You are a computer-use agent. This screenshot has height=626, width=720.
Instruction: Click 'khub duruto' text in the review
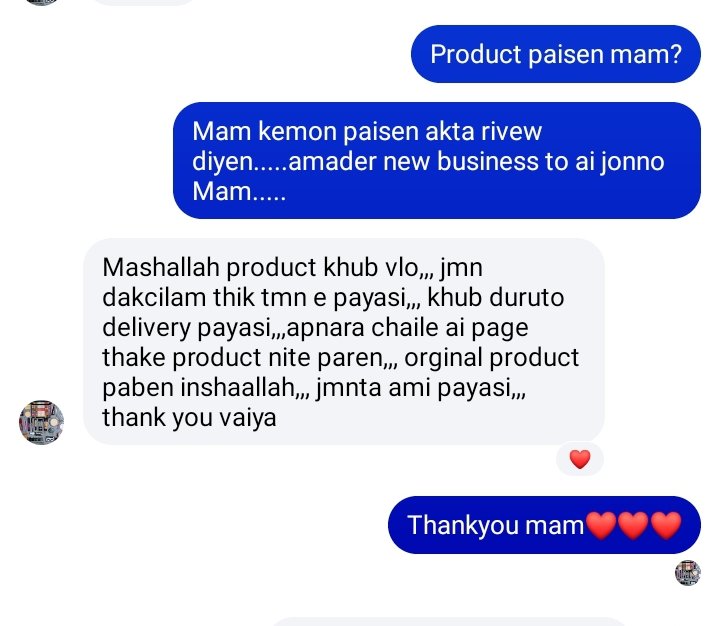tap(495, 298)
